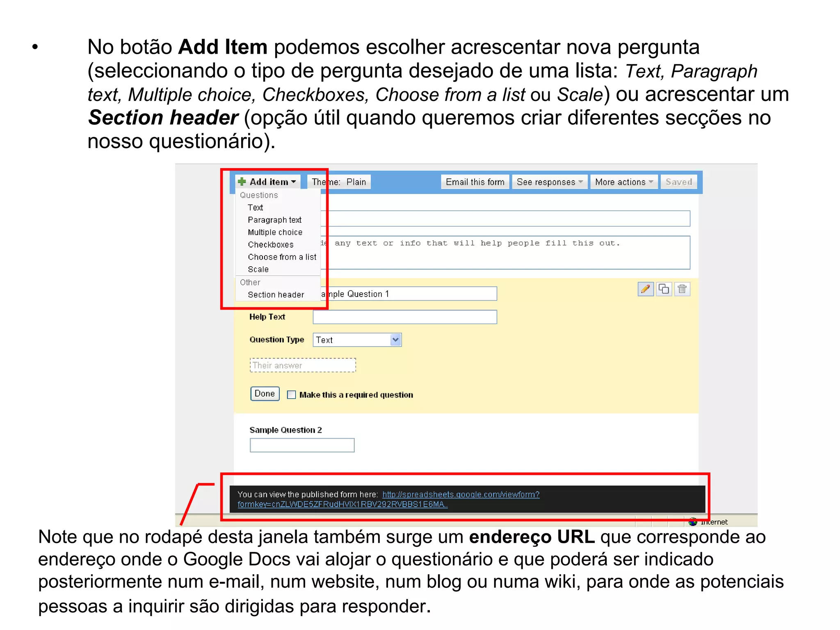The height and width of the screenshot is (630, 840).
Task: Click the Sample Question 2 answer box
Action: click(302, 445)
